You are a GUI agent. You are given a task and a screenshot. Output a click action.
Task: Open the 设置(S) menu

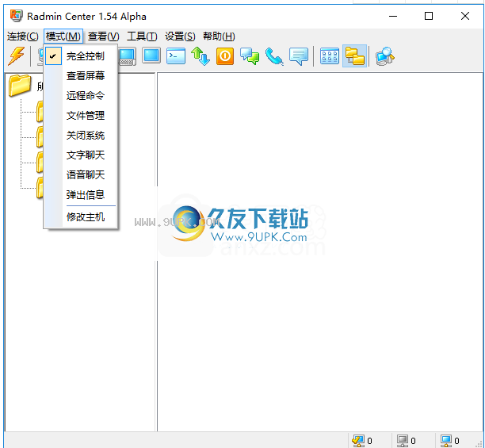coord(180,36)
